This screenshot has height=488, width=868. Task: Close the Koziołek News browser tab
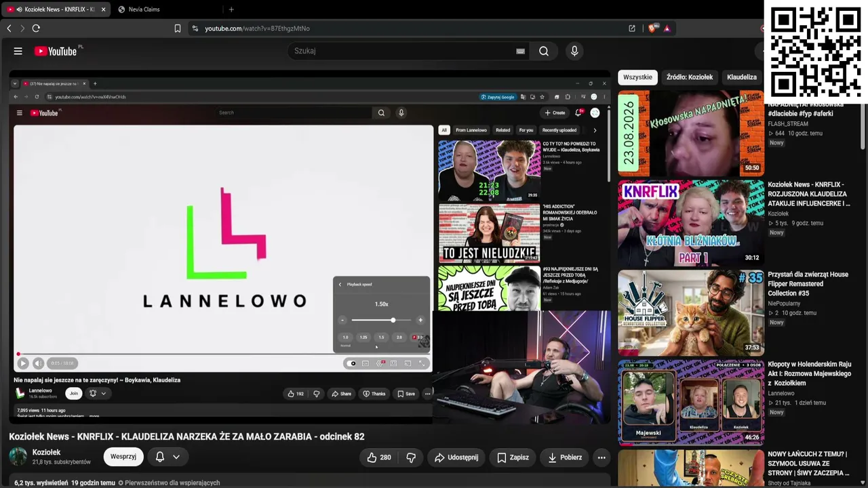tap(103, 9)
